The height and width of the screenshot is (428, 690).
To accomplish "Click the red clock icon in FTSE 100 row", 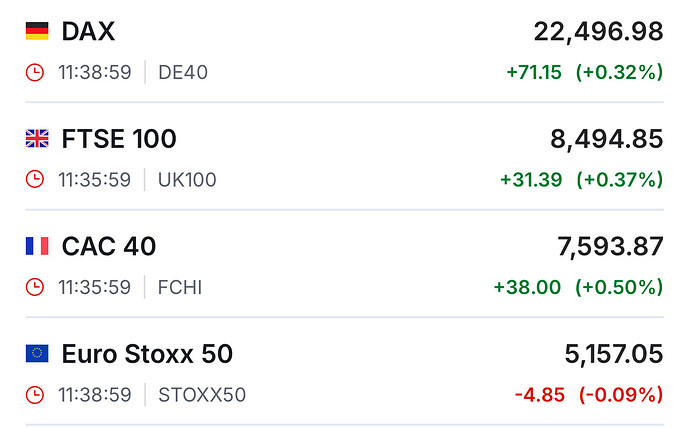I will pos(35,180).
